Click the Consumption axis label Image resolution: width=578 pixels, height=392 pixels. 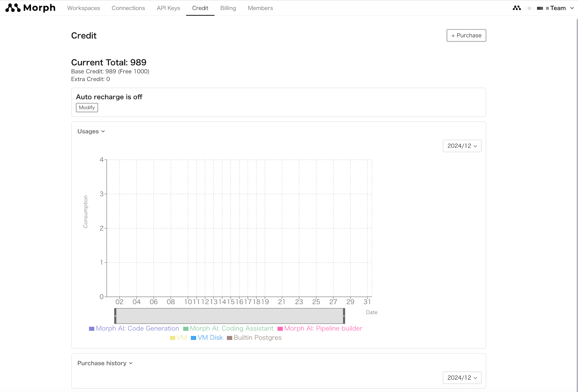coord(85,212)
